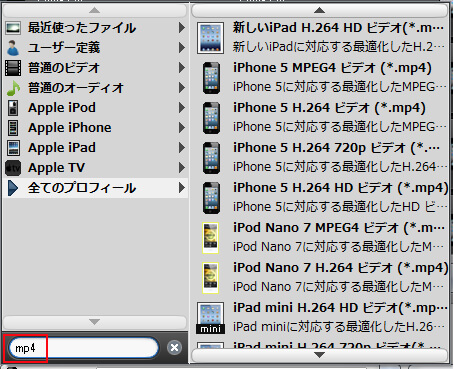The width and height of the screenshot is (454, 369).
Task: Click the 新しいiPad H.264 HD thumbnail icon
Action: click(210, 38)
